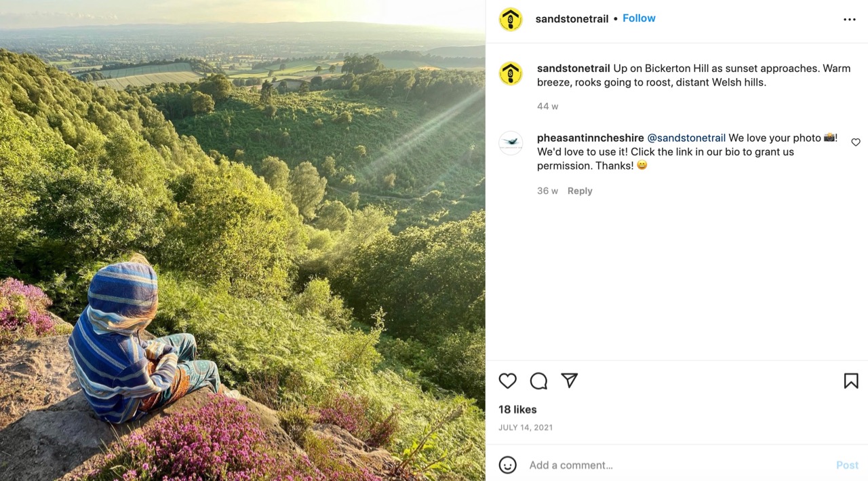Click the Post comment button
This screenshot has width=868, height=481.
coord(847,465)
